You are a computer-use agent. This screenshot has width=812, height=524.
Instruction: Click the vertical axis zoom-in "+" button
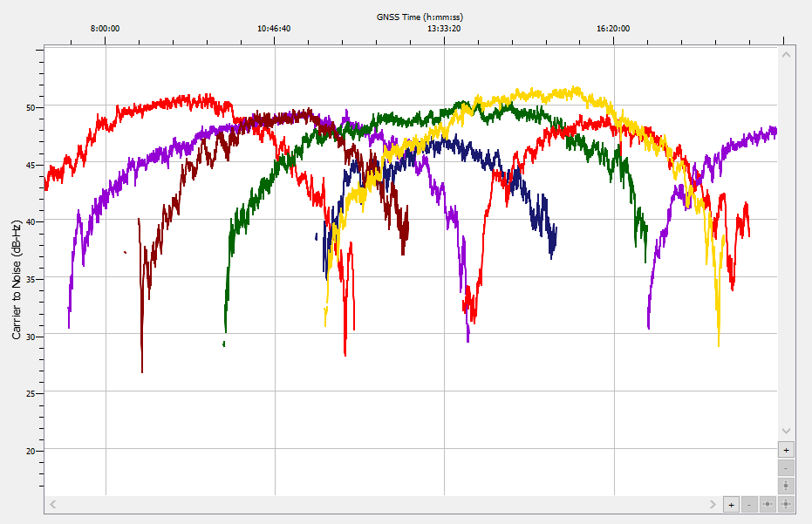(787, 448)
